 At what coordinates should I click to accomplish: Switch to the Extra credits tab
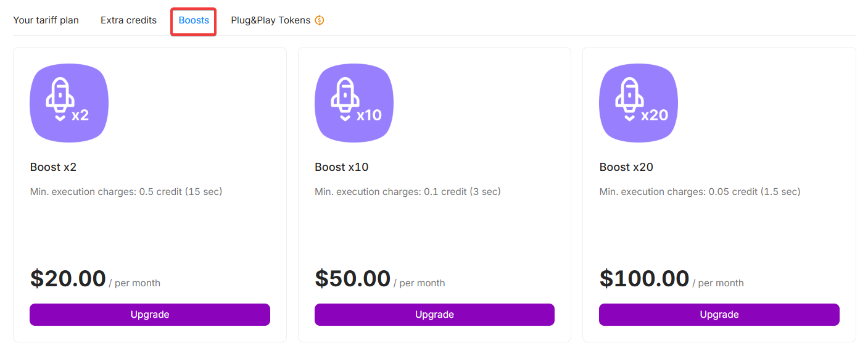tap(128, 20)
